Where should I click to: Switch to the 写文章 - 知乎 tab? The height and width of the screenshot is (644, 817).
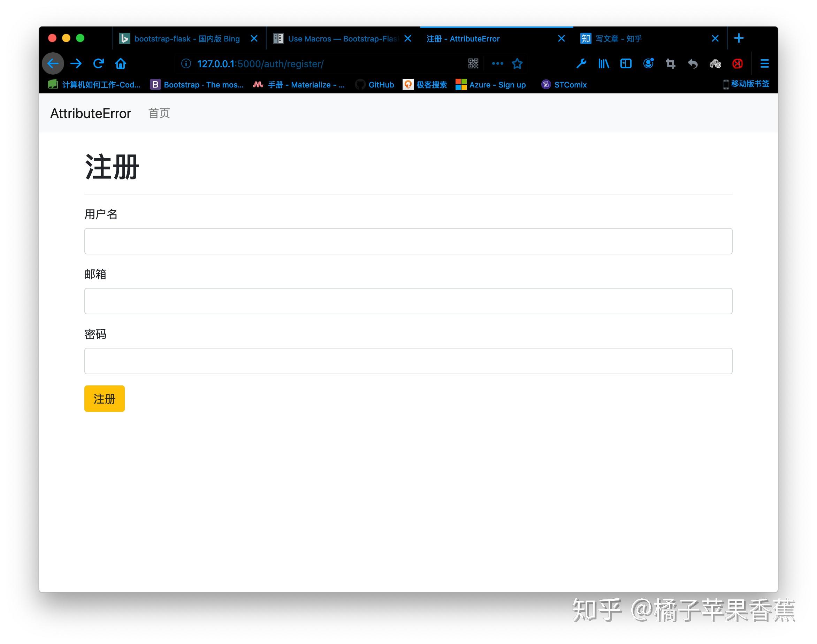618,39
